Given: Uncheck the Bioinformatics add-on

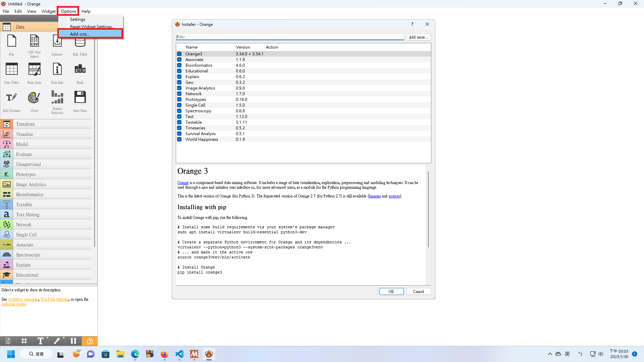Looking at the screenshot, I should pos(179,65).
